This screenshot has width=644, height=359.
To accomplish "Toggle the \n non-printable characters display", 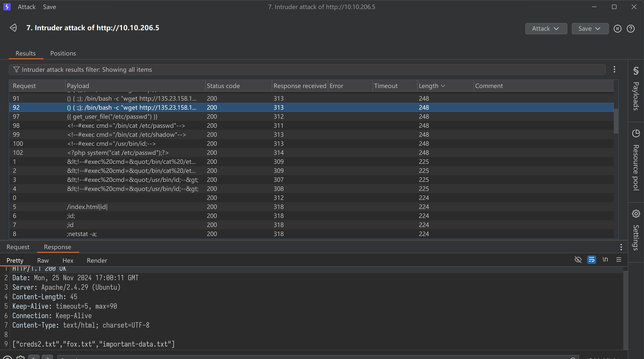I will point(605,260).
